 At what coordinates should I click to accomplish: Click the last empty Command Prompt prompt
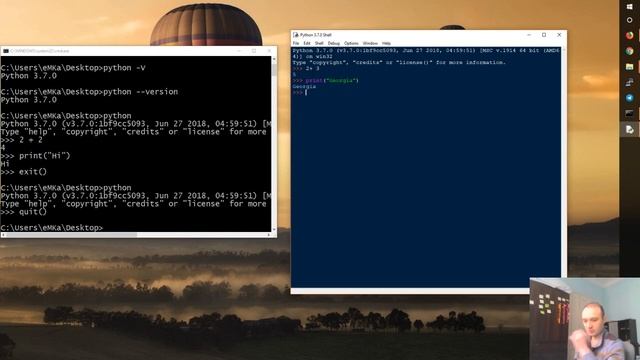[52, 228]
